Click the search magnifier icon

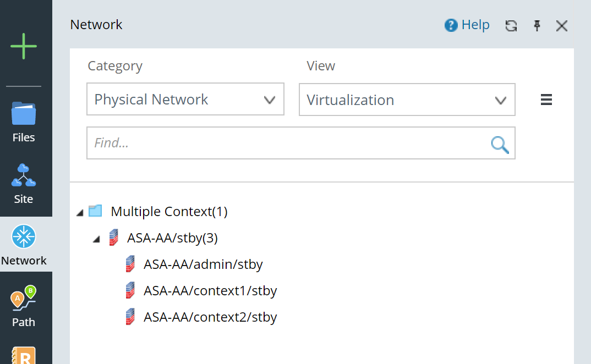click(x=499, y=144)
